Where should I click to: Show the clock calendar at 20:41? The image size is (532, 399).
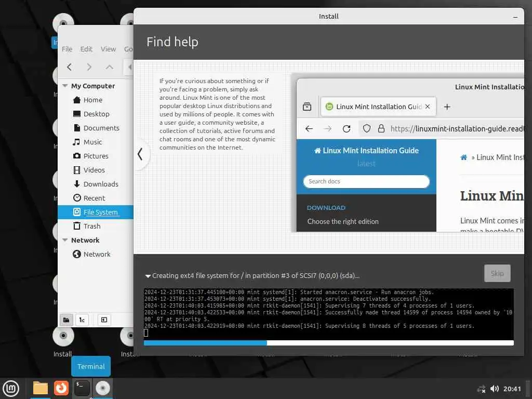pyautogui.click(x=512, y=389)
